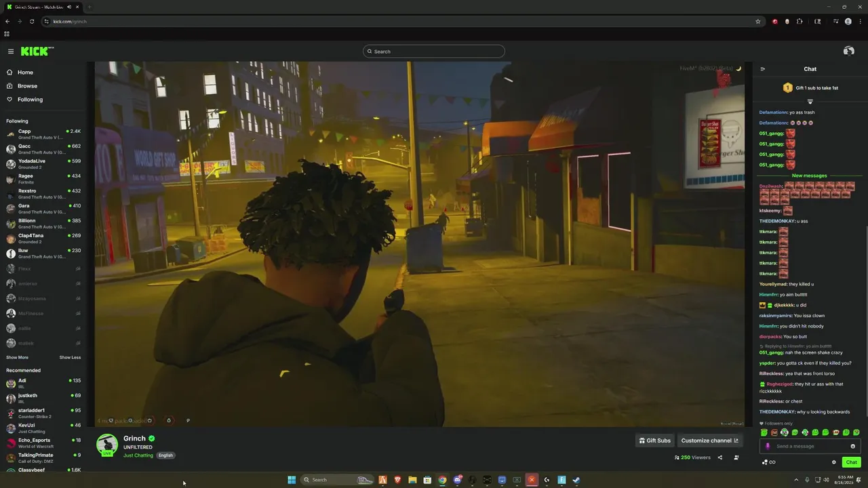Open Brave browser from taskbar

397,480
